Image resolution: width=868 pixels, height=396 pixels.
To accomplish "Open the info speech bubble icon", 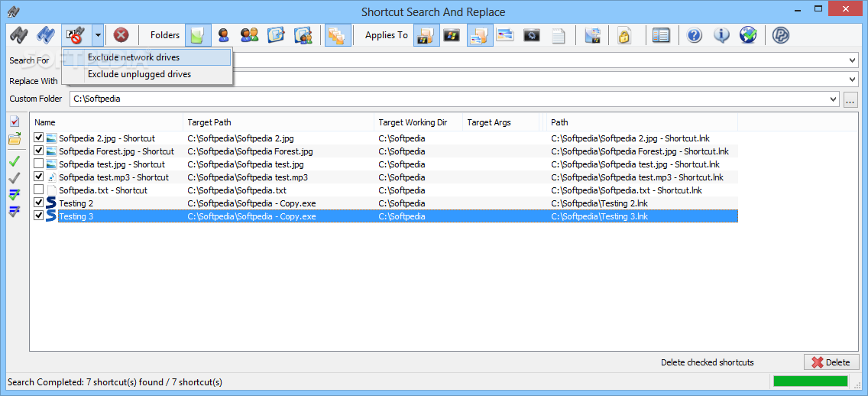I will tap(721, 35).
